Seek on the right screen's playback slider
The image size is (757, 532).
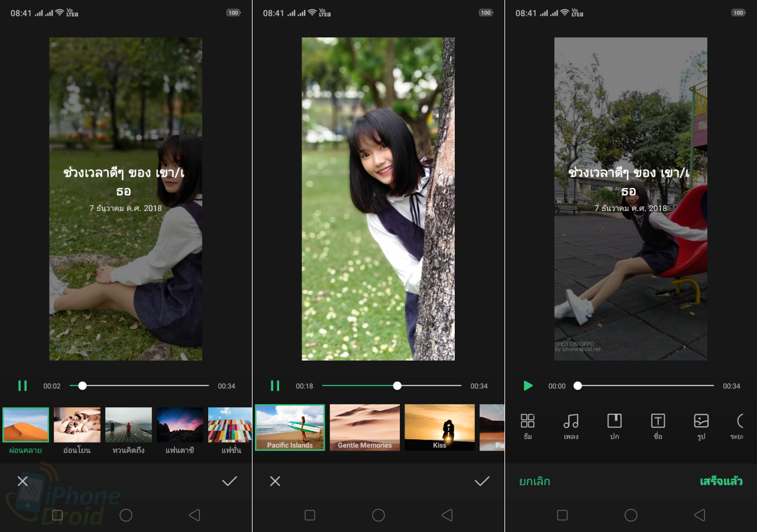[644, 385]
